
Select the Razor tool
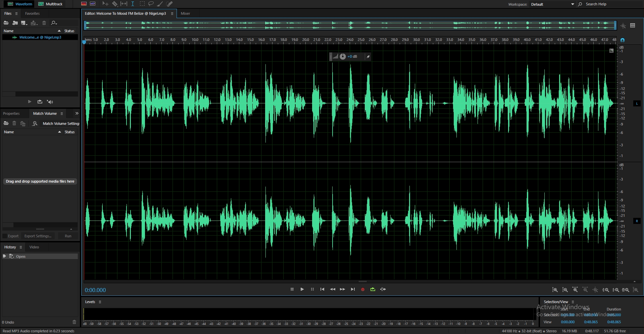pos(115,4)
